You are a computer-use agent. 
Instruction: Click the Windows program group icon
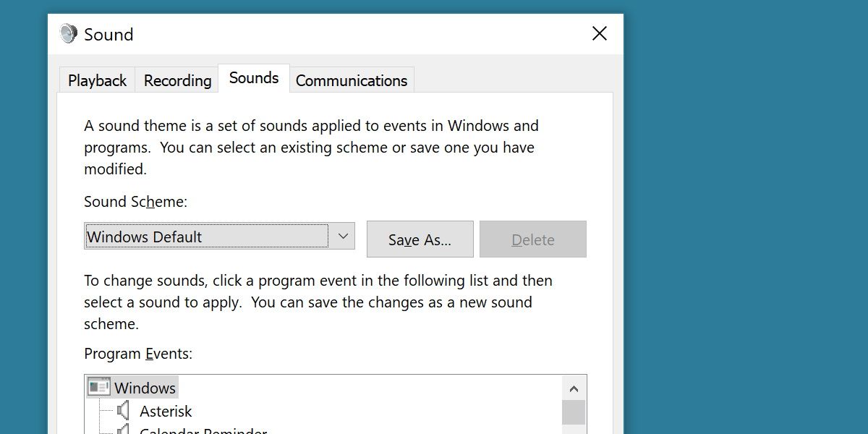pos(98,388)
